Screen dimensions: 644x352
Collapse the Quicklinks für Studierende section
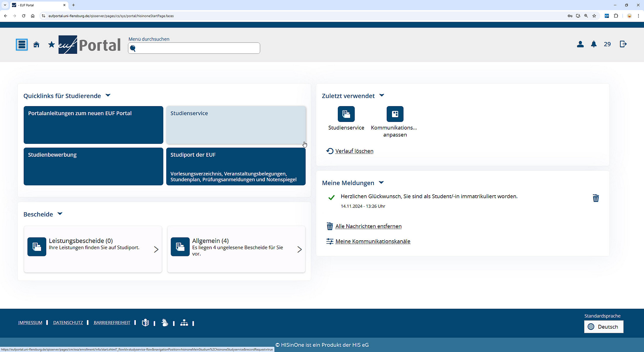pyautogui.click(x=108, y=95)
